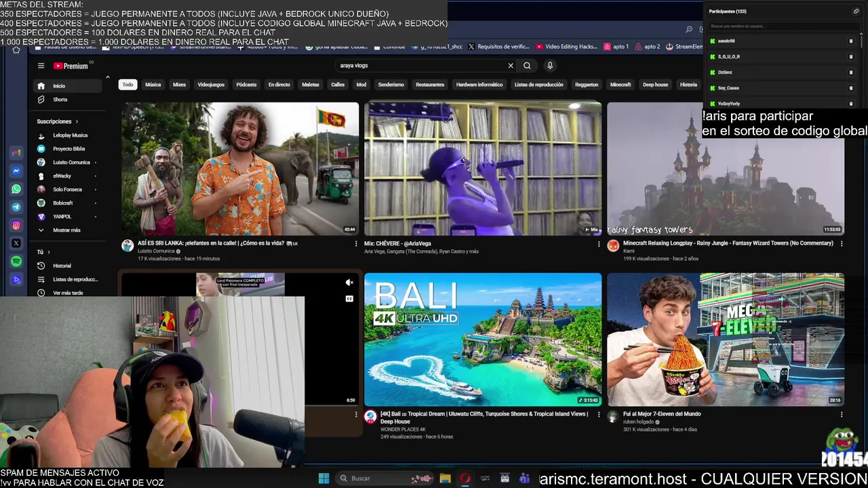
Task: Select the Hardware informático filter chip
Action: point(479,85)
